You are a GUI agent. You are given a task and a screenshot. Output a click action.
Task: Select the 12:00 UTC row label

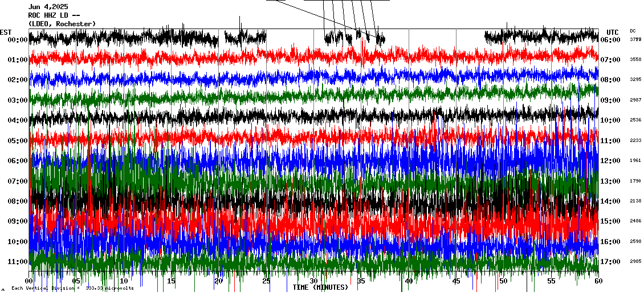tap(610, 161)
